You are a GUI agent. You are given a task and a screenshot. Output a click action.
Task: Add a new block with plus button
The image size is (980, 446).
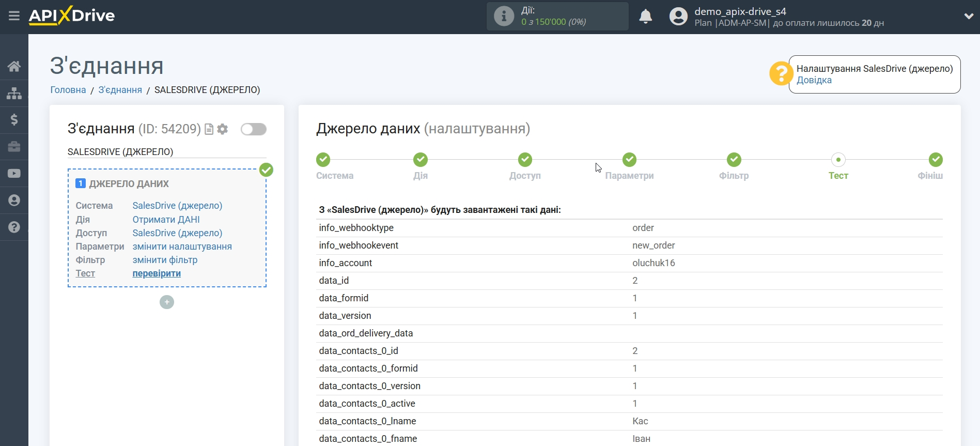click(167, 302)
